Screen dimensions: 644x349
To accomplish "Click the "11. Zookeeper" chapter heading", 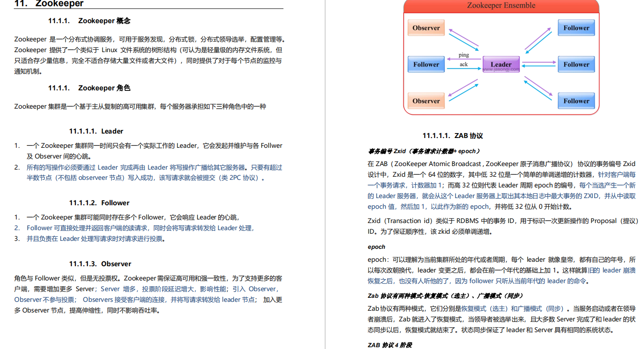I will pos(49,4).
